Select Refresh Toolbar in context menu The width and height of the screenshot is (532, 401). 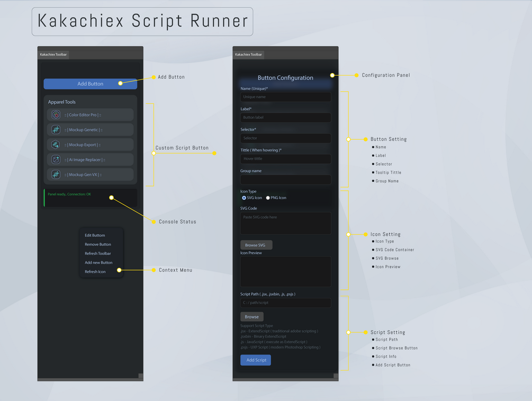pyautogui.click(x=98, y=254)
